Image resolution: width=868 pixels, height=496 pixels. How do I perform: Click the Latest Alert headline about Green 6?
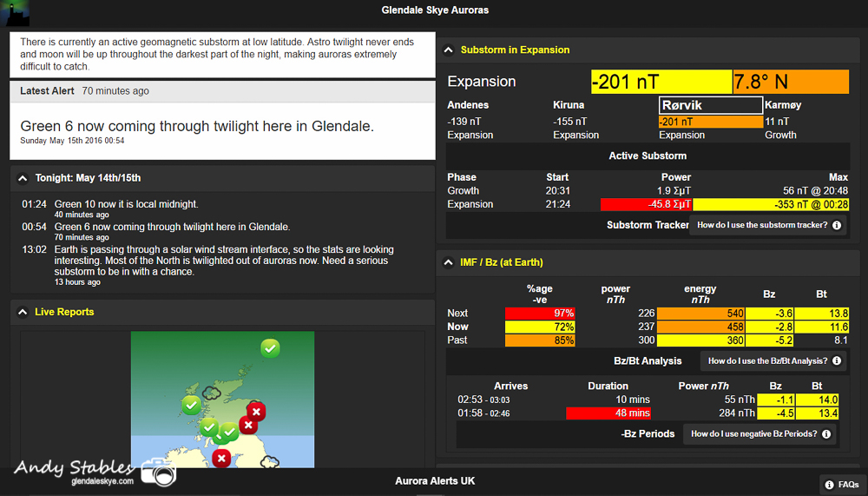point(197,126)
